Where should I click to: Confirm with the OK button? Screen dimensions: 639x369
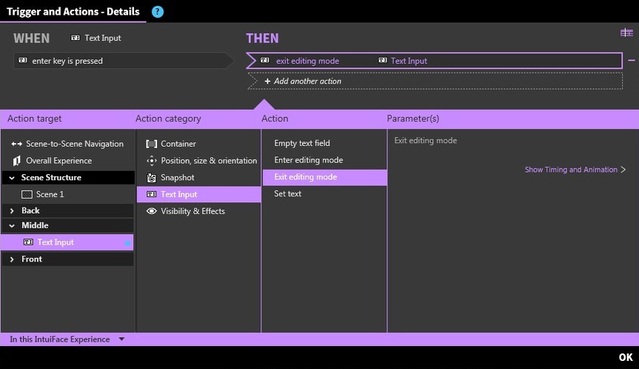626,358
